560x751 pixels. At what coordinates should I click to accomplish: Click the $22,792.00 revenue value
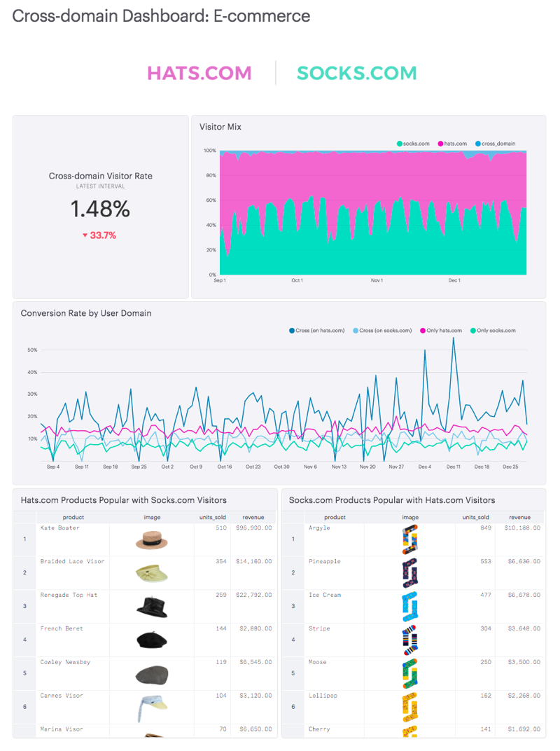coord(253,595)
